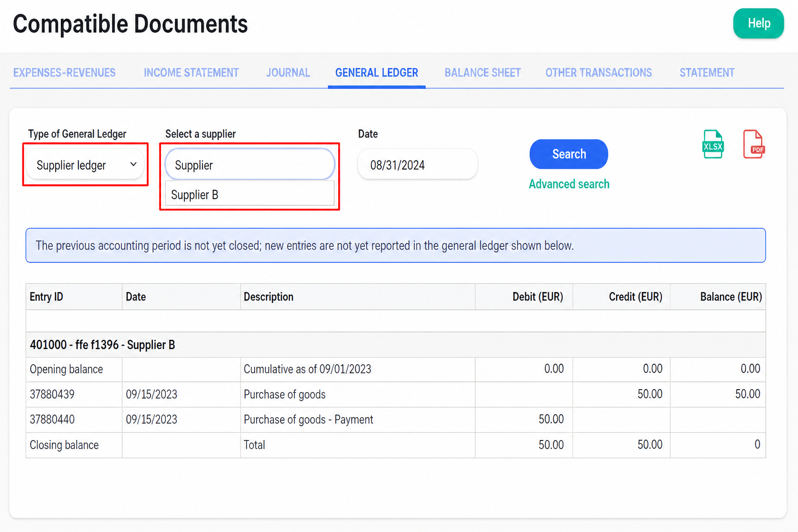Select the General Ledger tab

point(377,73)
